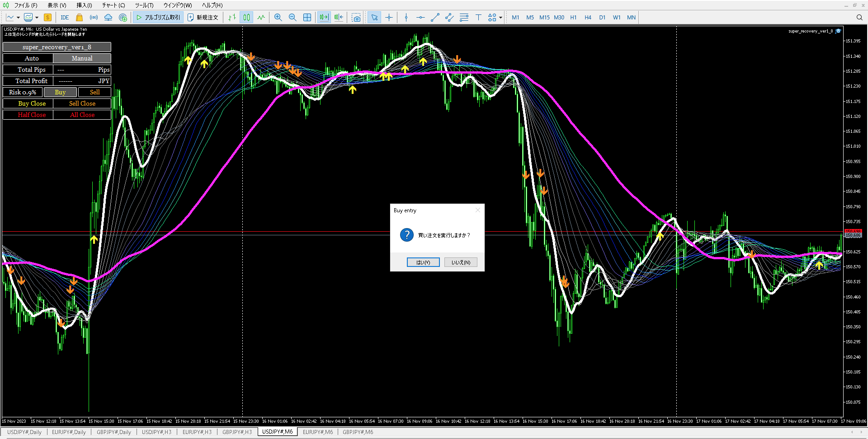868x439 pixels.
Task: Open the 挿入 (Insert) menu
Action: (x=84, y=5)
